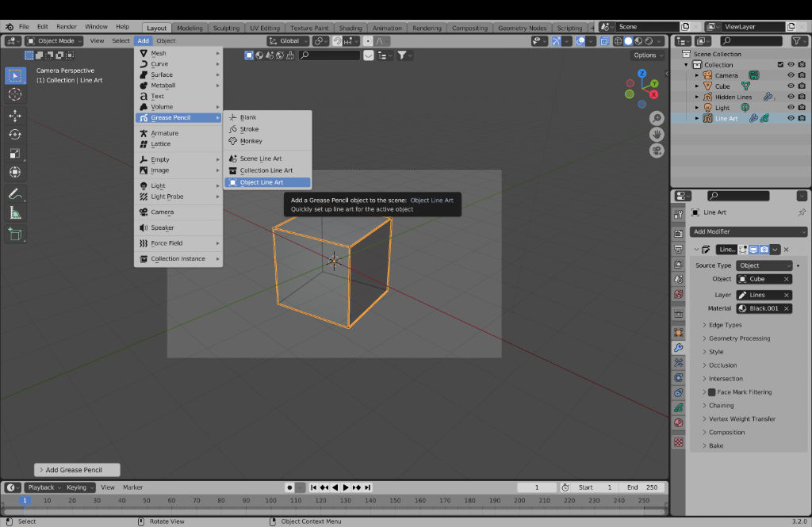Open the Object Mode dropdown

(x=55, y=40)
